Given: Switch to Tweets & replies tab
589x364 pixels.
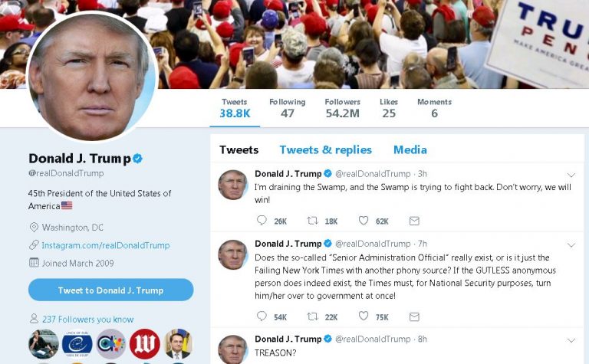Looking at the screenshot, I should [326, 149].
